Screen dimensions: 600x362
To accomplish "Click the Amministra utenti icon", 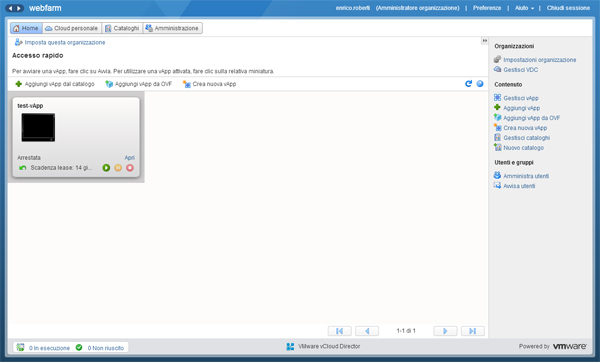I will [x=497, y=175].
